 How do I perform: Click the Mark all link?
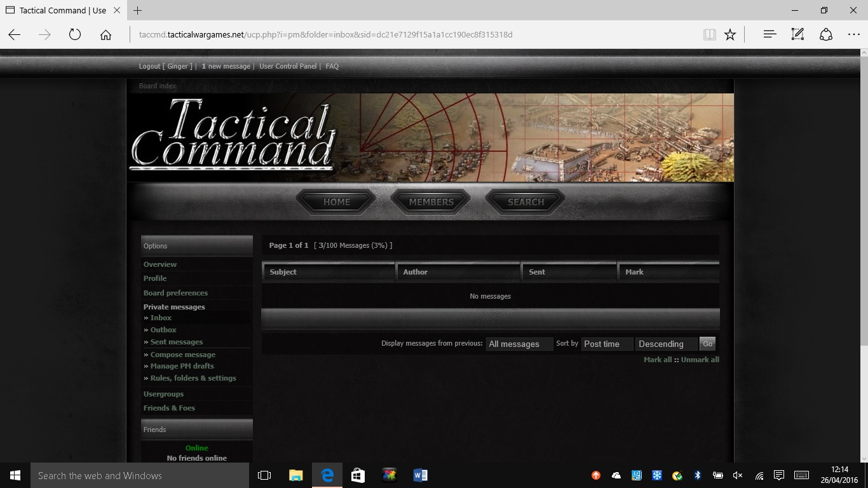click(657, 360)
